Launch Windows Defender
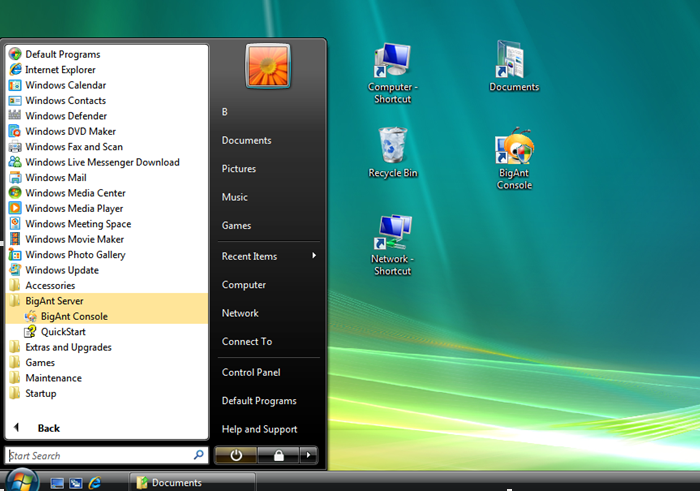 pos(107,116)
